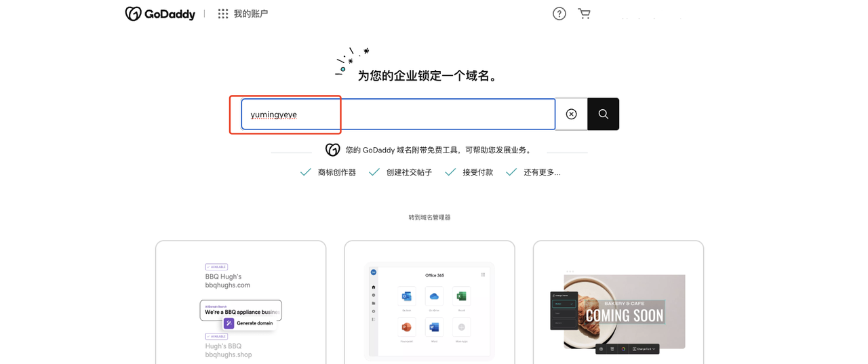Click the checkmark next to 创建社交帖子
868x364 pixels.
pos(374,172)
